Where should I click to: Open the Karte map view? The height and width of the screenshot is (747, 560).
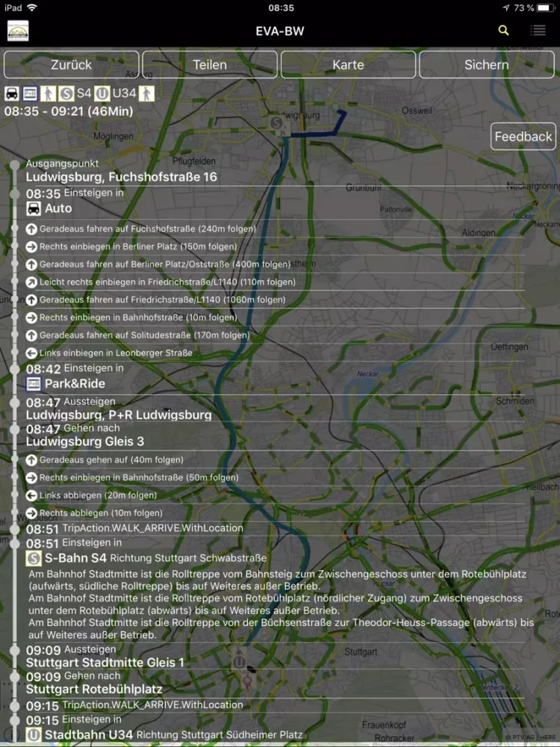tap(348, 65)
